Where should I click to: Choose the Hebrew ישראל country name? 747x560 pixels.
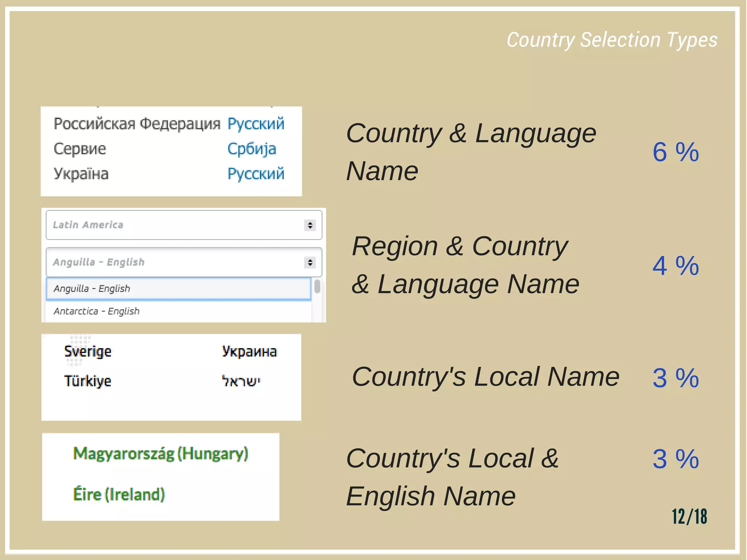pyautogui.click(x=241, y=381)
